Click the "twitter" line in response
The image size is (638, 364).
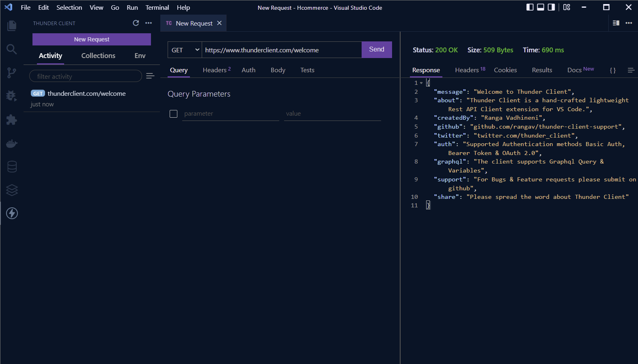point(506,136)
